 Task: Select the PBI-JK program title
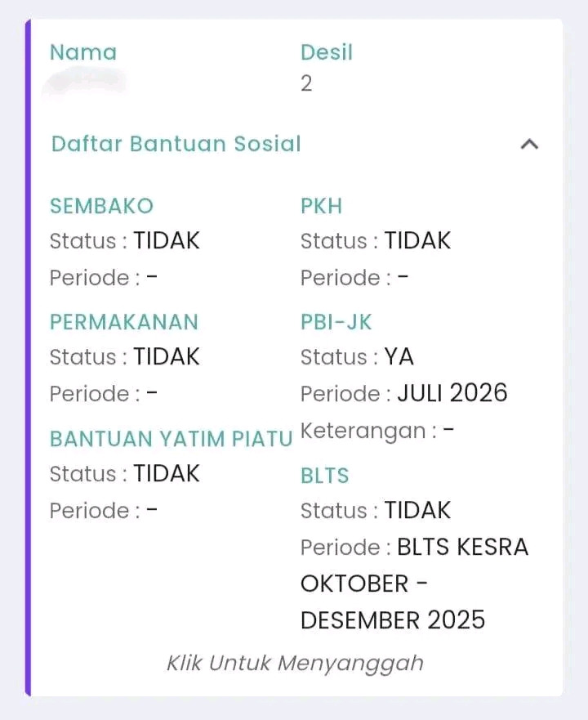coord(336,322)
